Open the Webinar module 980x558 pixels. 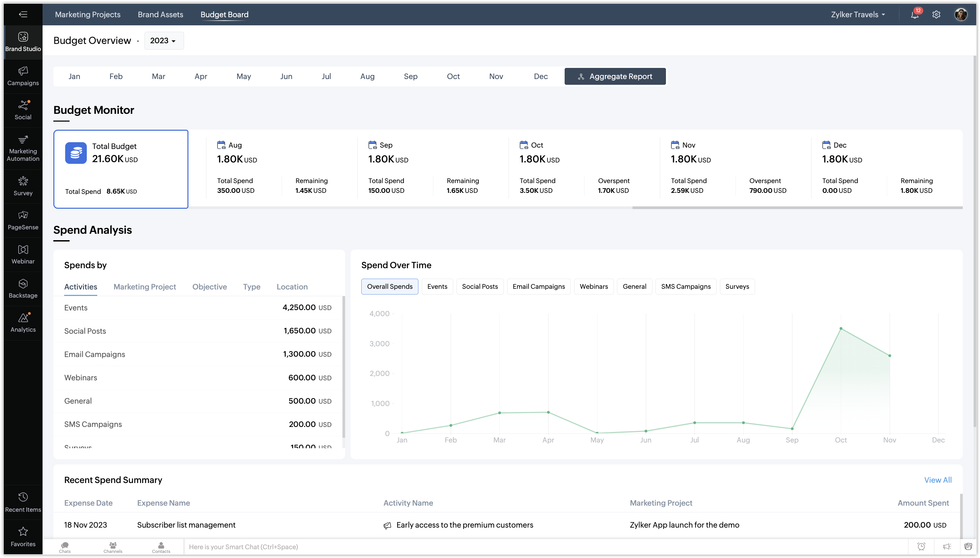click(x=23, y=254)
